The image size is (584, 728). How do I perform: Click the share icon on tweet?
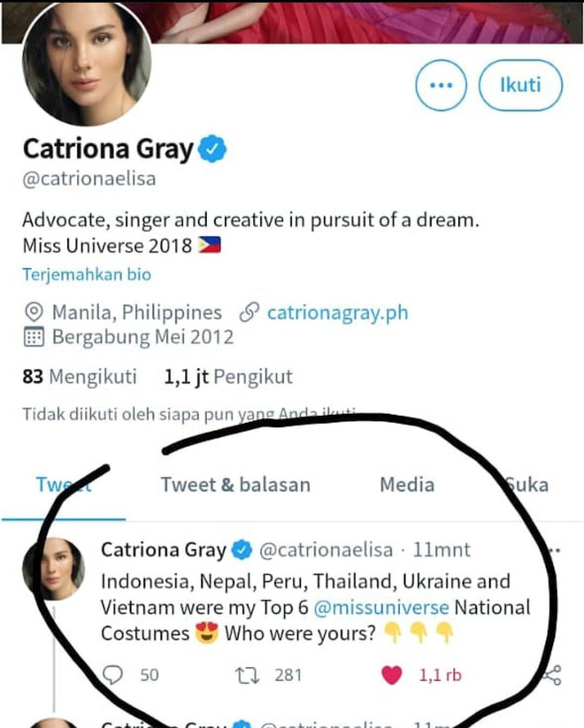pos(551,676)
